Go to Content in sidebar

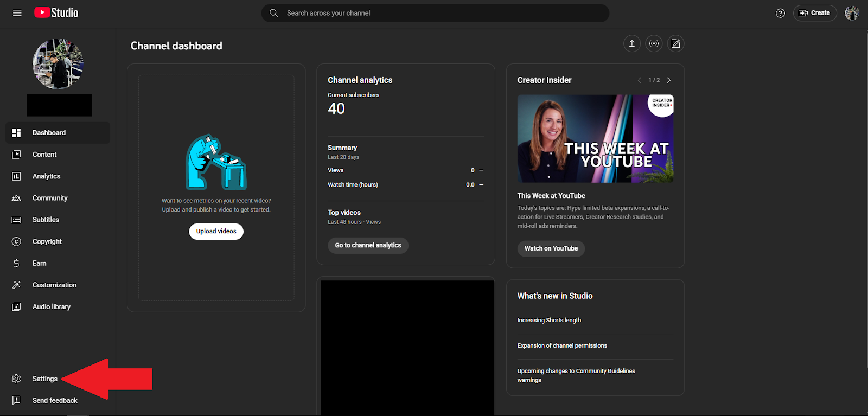point(58,155)
